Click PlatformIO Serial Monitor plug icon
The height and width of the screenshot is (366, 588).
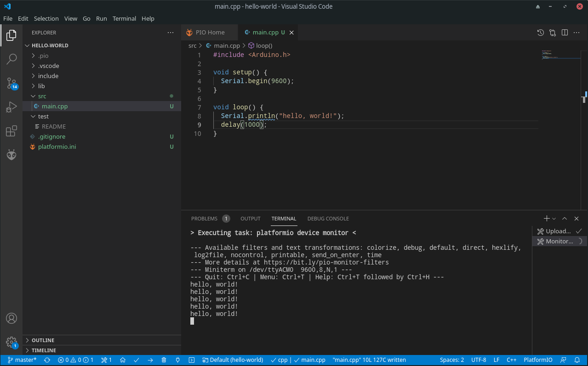[177, 360]
